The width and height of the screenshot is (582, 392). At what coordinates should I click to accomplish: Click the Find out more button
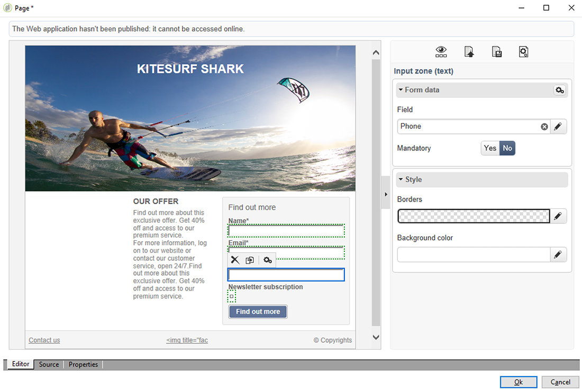point(258,312)
